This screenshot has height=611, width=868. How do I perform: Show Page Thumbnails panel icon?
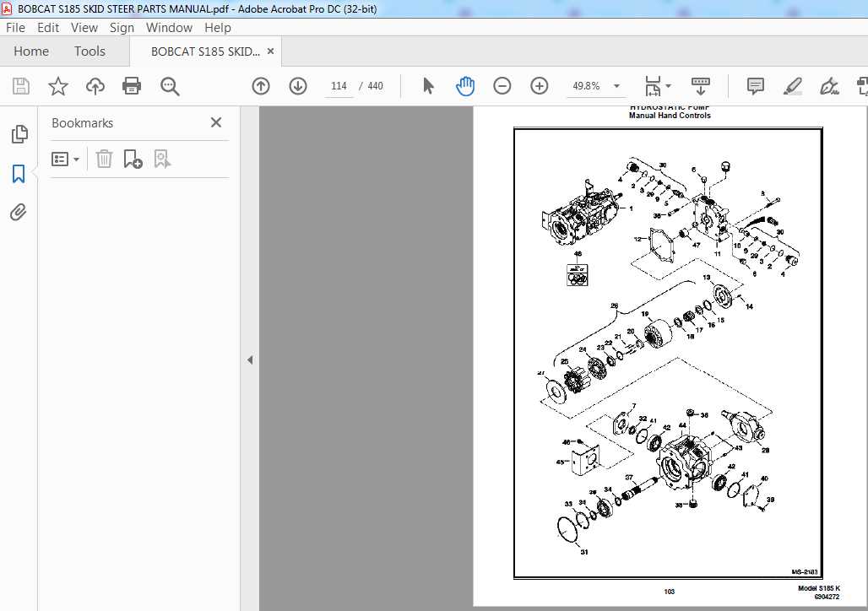(x=19, y=134)
